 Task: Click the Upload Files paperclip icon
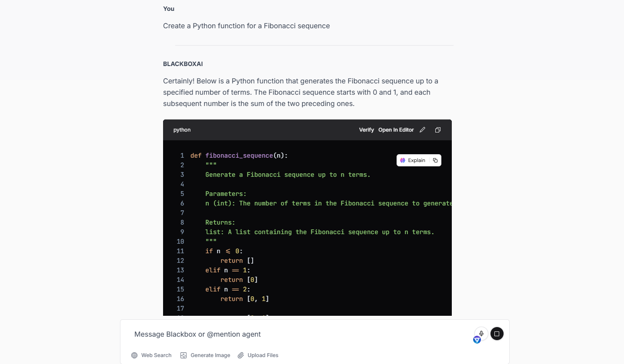click(x=240, y=355)
